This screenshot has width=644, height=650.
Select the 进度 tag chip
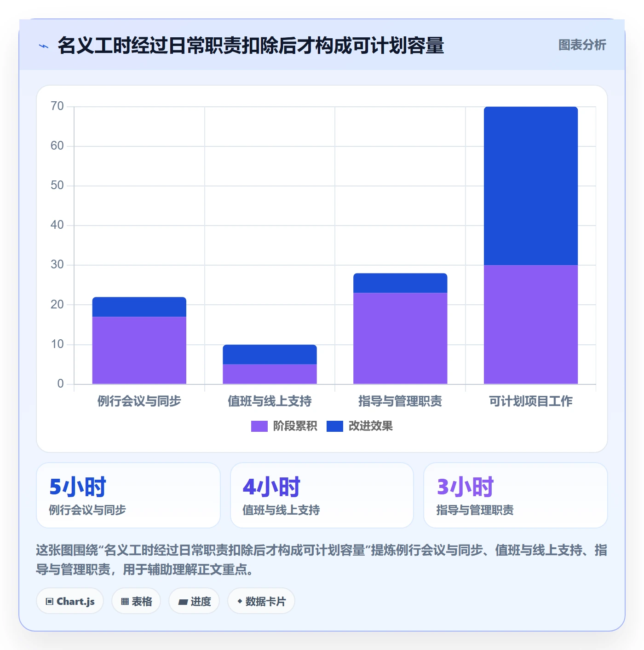(x=194, y=601)
